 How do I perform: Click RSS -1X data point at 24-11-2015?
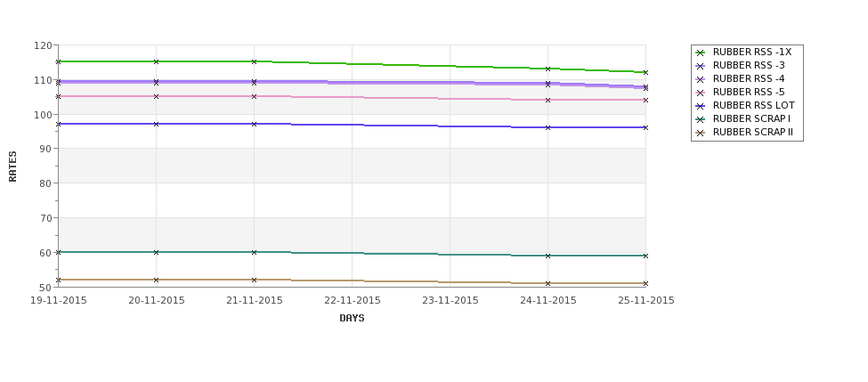click(548, 69)
